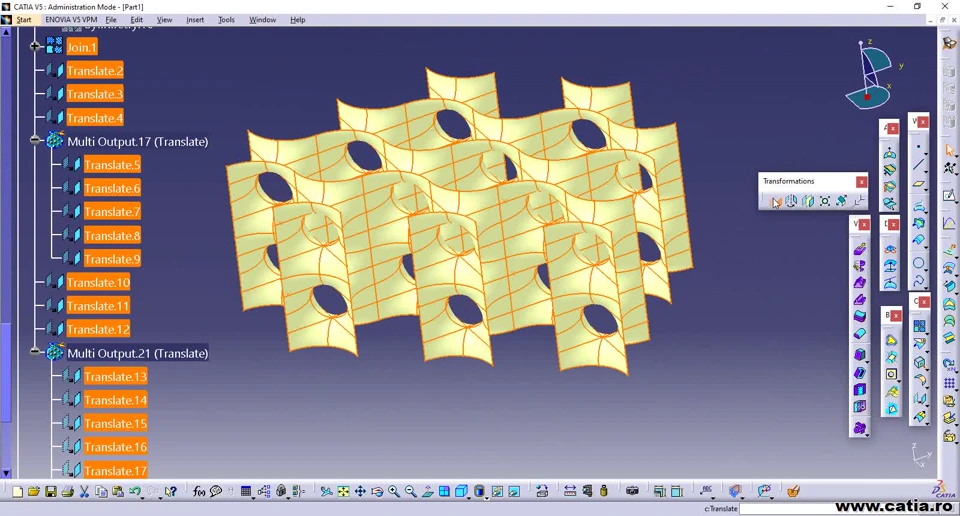Open the Formula f(x) editor

coord(199,491)
